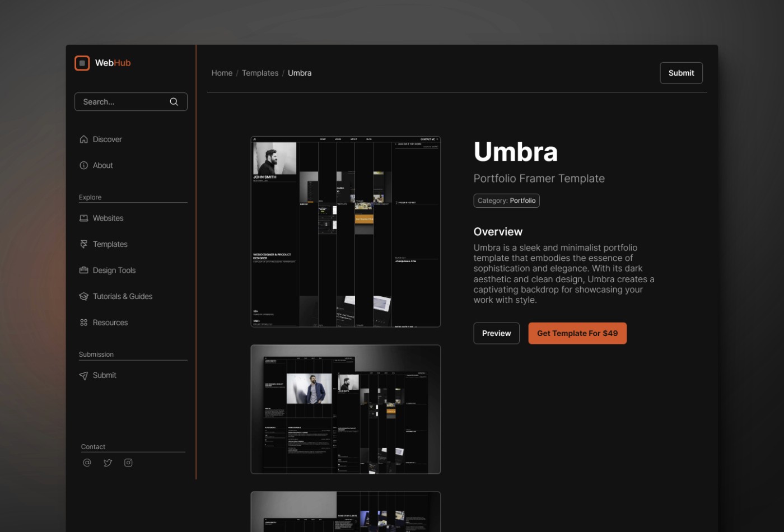This screenshot has width=784, height=532.
Task: Open the Instagram contact icon
Action: pos(128,463)
